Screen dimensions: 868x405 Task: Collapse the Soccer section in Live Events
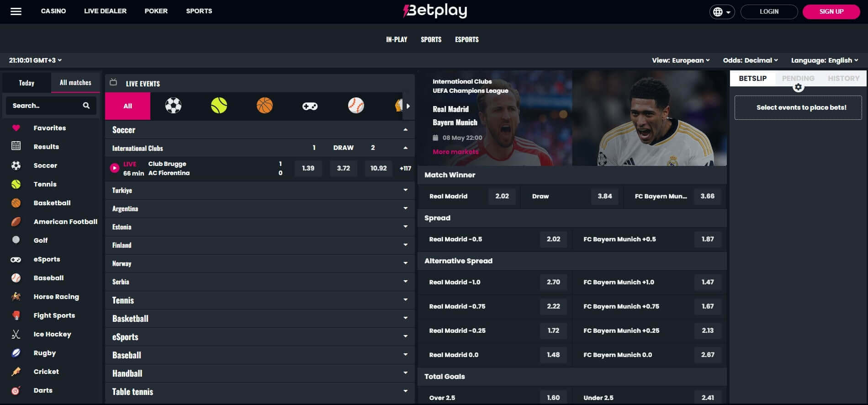tap(405, 130)
